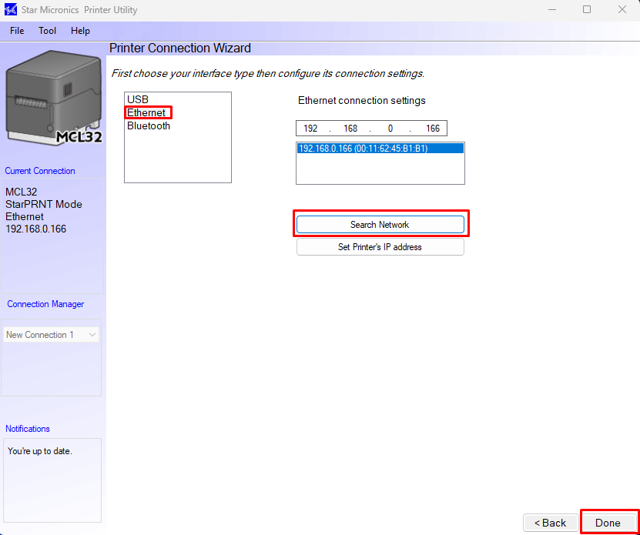
Task: Click the Search Network button
Action: point(380,225)
